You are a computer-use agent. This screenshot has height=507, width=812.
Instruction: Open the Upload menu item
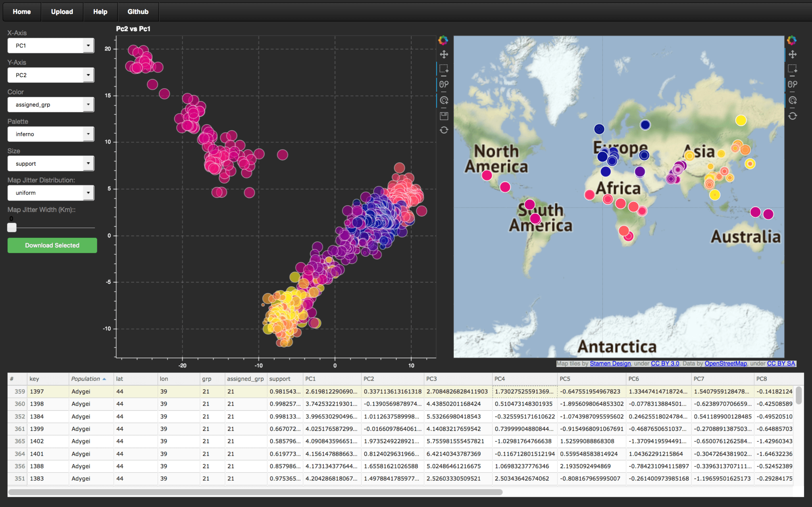[62, 12]
